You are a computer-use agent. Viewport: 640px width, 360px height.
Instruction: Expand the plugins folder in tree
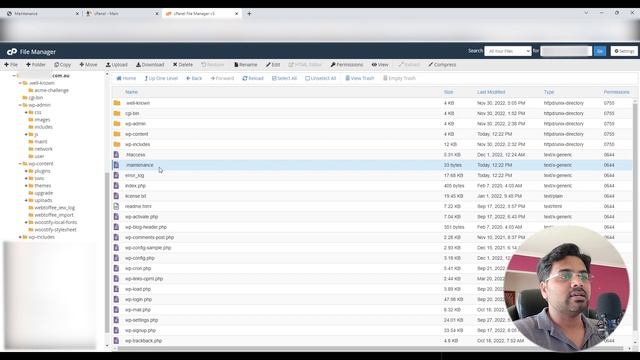26,171
